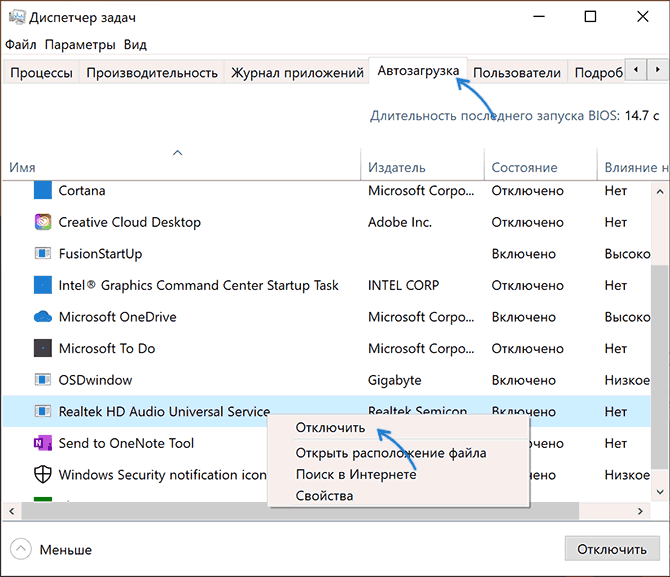Click the Microsoft To Do icon

click(43, 348)
